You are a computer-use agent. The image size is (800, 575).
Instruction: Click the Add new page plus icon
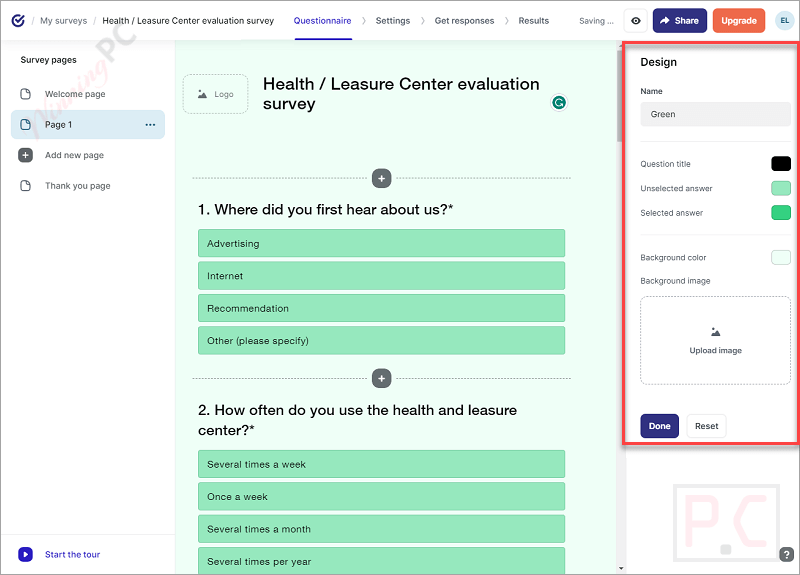coord(26,155)
